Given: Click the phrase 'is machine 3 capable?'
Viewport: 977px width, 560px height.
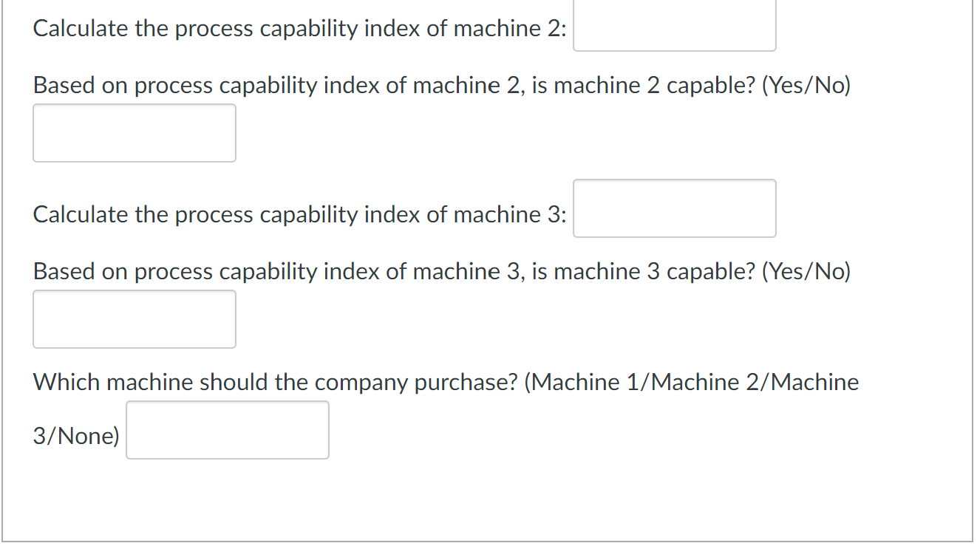Looking at the screenshot, I should pyautogui.click(x=643, y=272).
